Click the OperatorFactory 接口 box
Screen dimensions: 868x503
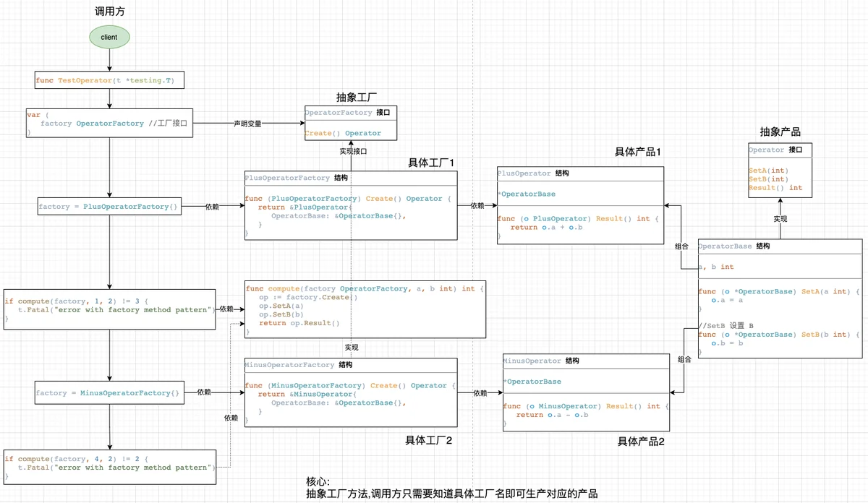(x=351, y=124)
